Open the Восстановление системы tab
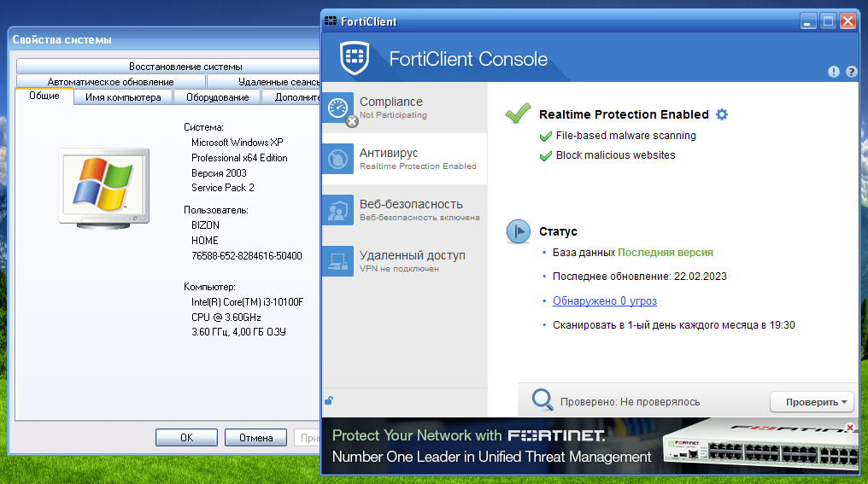The width and height of the screenshot is (868, 484). point(168,67)
